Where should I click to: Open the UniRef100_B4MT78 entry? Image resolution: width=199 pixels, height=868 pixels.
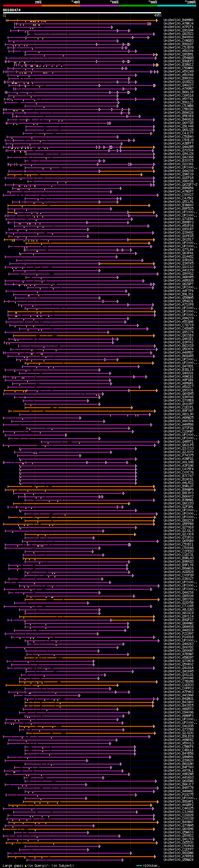pyautogui.click(x=178, y=788)
